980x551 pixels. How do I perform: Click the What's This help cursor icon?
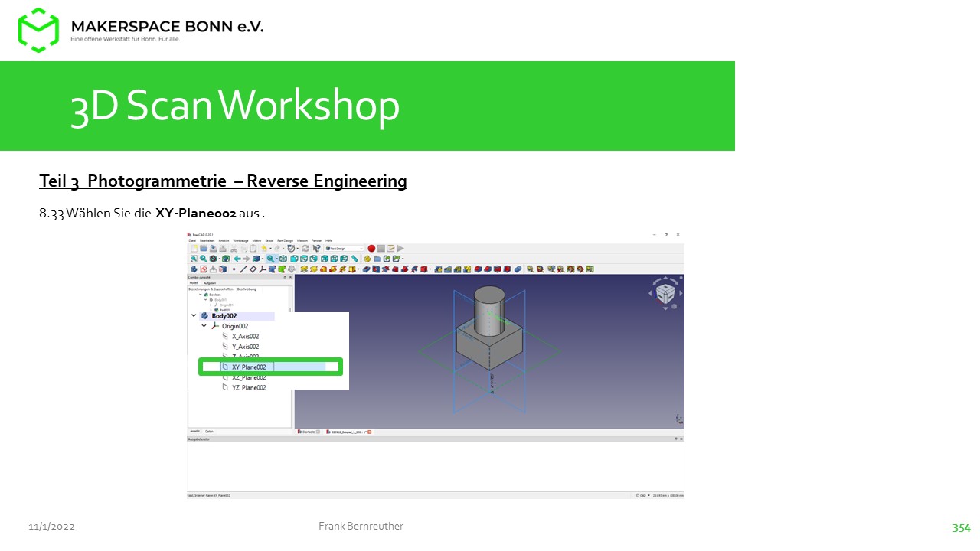pyautogui.click(x=316, y=249)
